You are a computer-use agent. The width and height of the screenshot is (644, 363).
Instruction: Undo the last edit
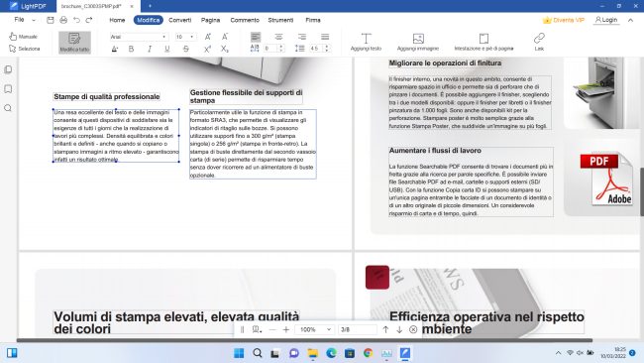[77, 20]
